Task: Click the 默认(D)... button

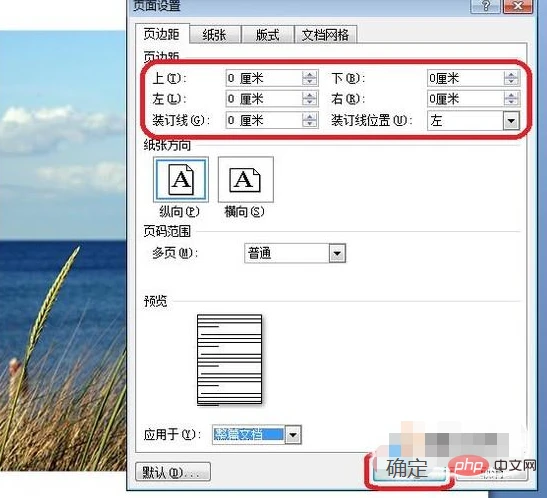Action: tap(173, 472)
